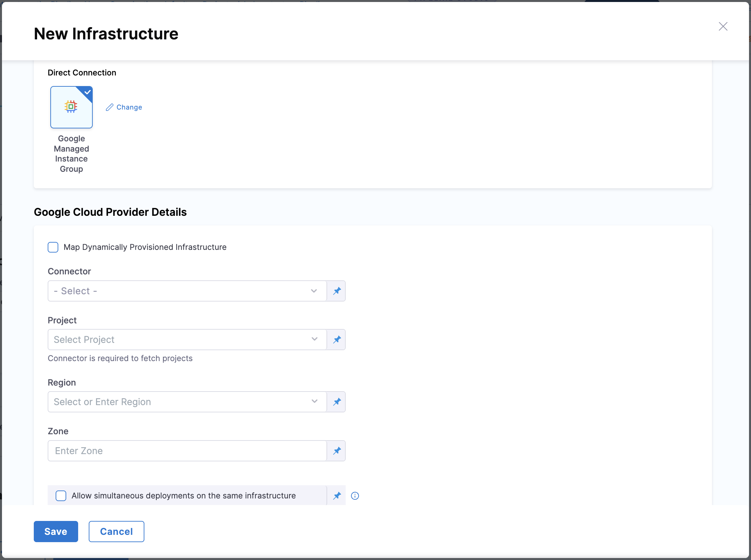Click pin icon beside simultaneous deployments option

[x=336, y=495]
